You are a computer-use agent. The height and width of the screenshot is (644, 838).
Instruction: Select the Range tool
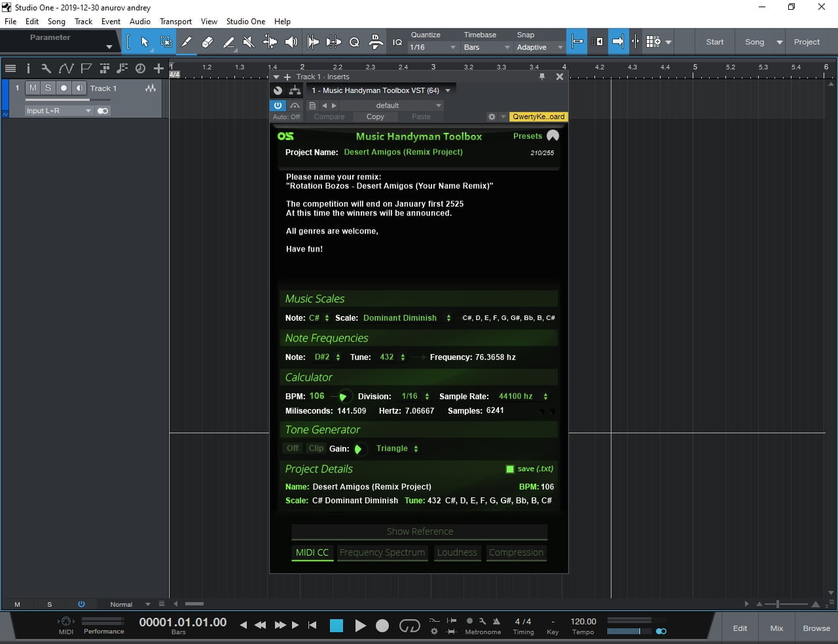click(166, 42)
